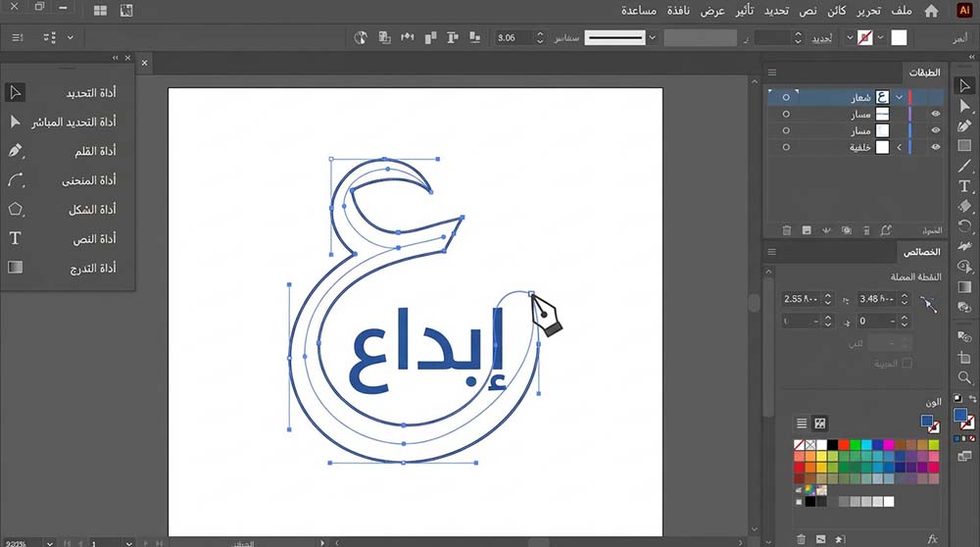The image size is (980, 547).
Task: Click the white fill box in the control bar
Action: click(x=899, y=37)
